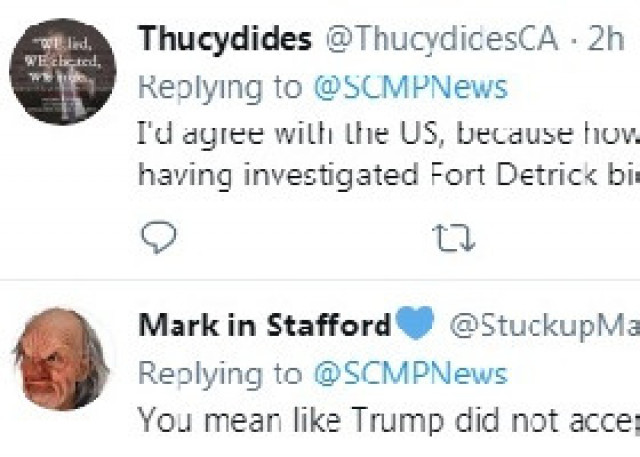Click the retweet icon under Thucydides' tweet
This screenshot has height=457, width=640.
coord(452,237)
